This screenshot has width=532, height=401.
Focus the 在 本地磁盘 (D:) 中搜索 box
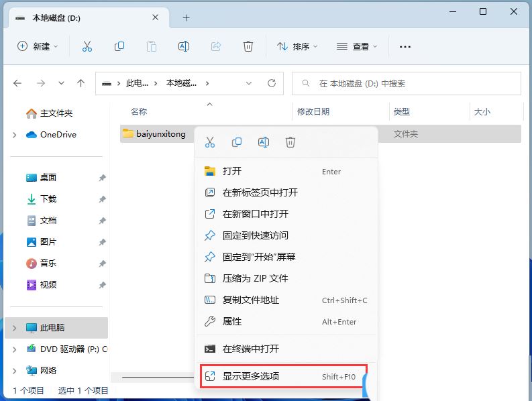coord(406,83)
